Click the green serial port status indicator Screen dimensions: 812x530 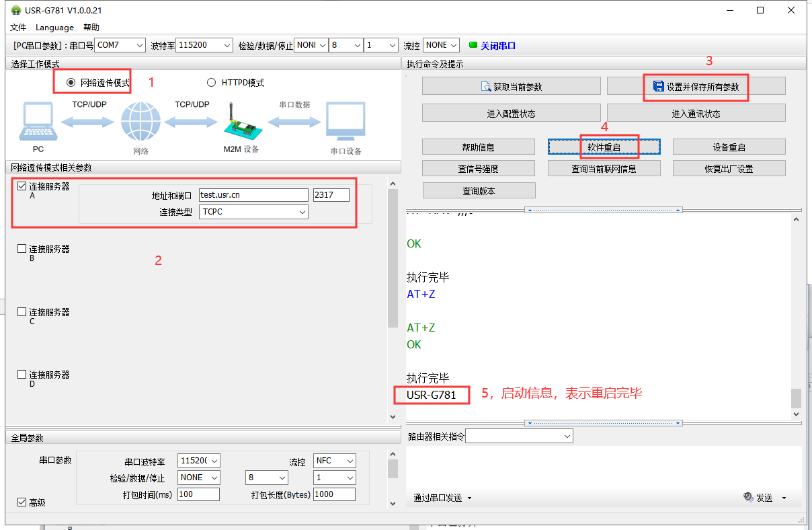coord(473,45)
